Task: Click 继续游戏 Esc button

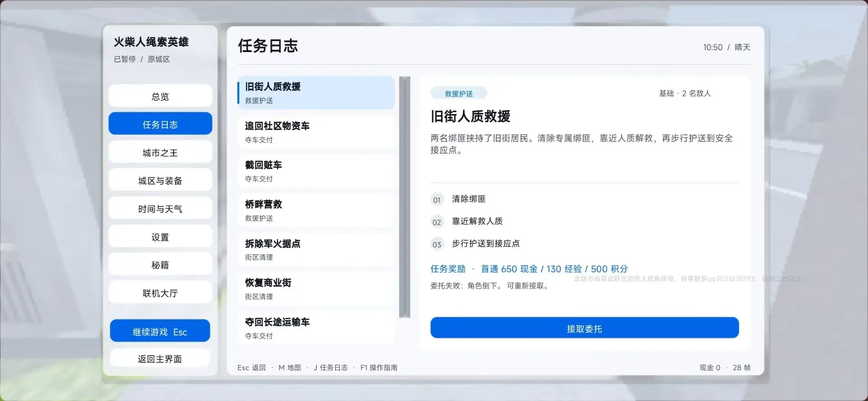Action: tap(160, 331)
